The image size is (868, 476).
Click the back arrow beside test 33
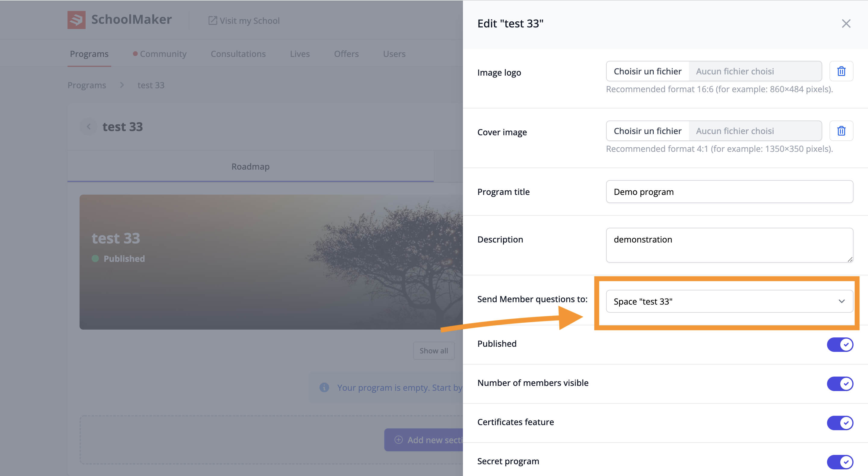pos(89,127)
